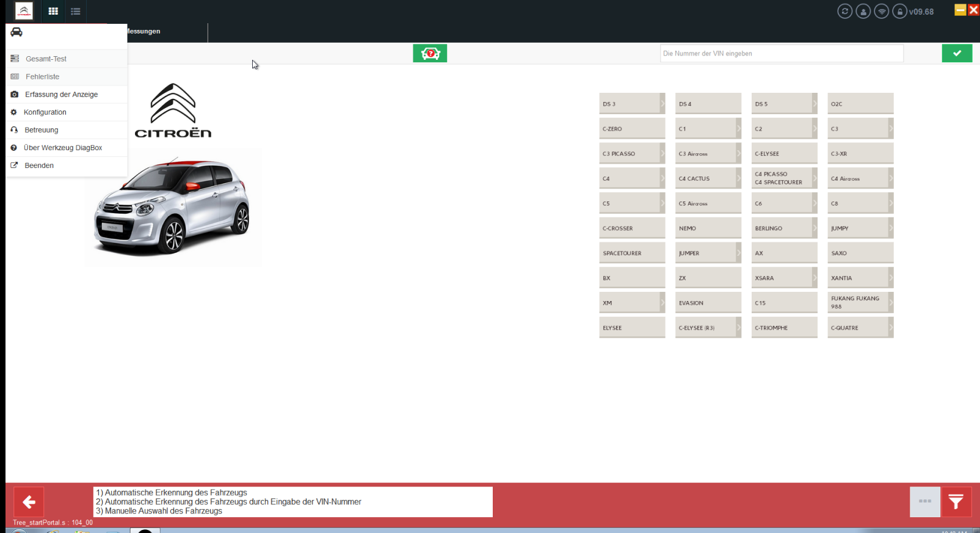Click the wifi connection status icon
This screenshot has height=533, width=980.
click(881, 12)
